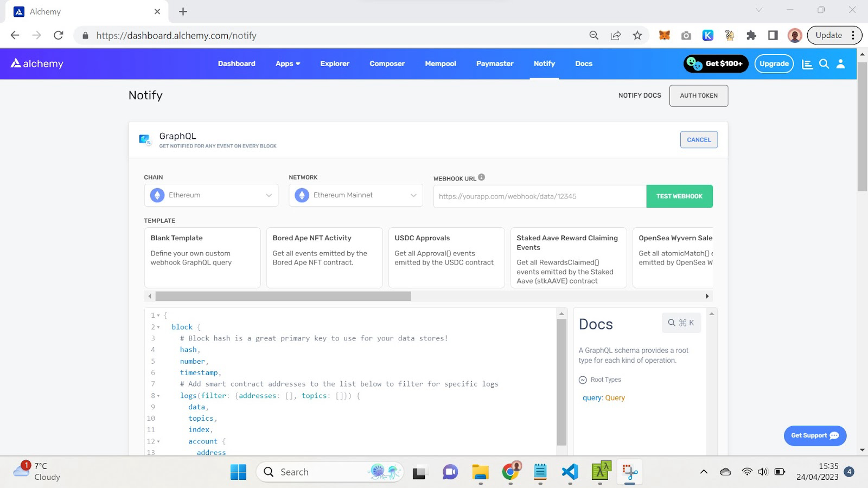Collapse the block code fold on line 2

coord(158,327)
